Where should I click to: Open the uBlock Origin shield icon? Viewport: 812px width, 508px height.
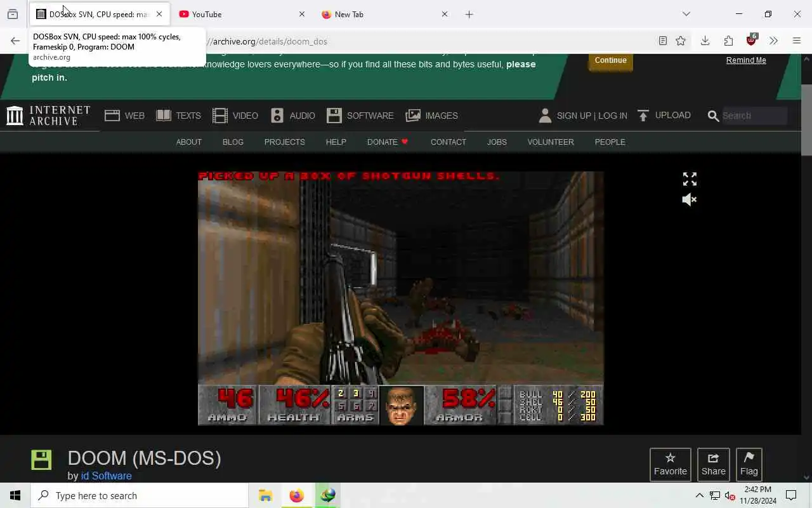pyautogui.click(x=752, y=41)
